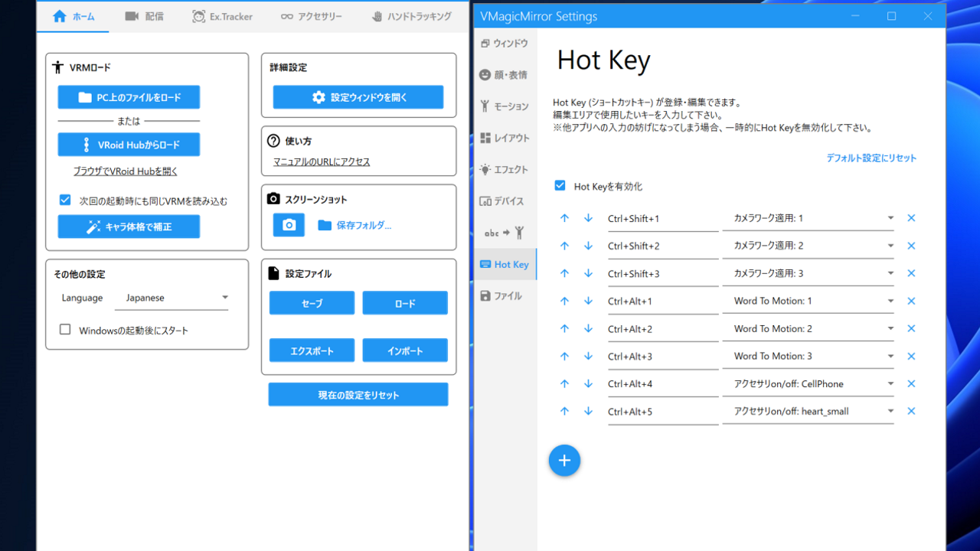Move Ctrl+Alt+4 hotkey down
The width and height of the screenshot is (980, 551).
click(x=588, y=383)
